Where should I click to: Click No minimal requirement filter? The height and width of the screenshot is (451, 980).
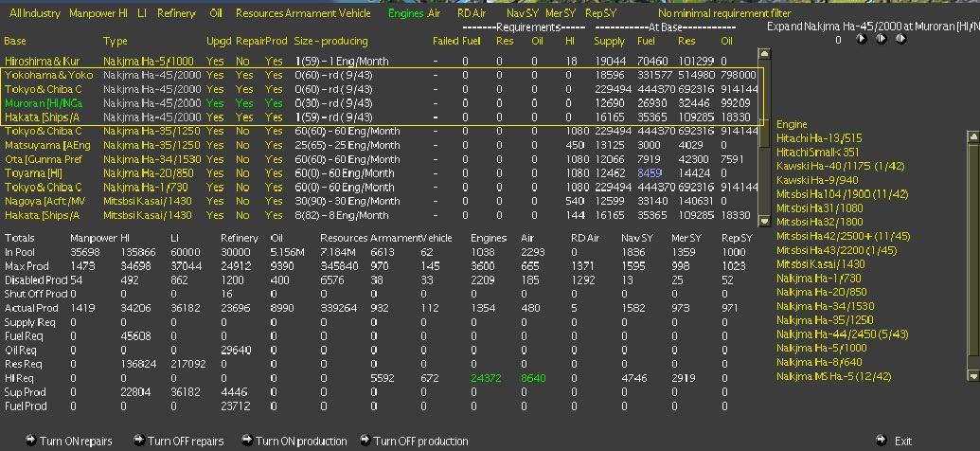(x=724, y=13)
